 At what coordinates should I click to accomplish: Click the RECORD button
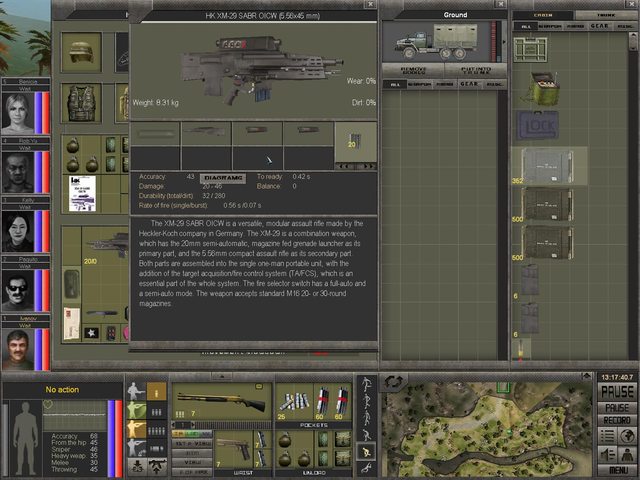[617, 420]
